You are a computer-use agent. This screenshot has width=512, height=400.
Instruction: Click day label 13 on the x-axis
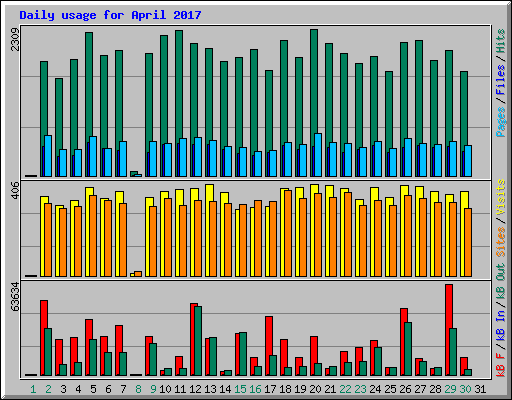[210, 389]
